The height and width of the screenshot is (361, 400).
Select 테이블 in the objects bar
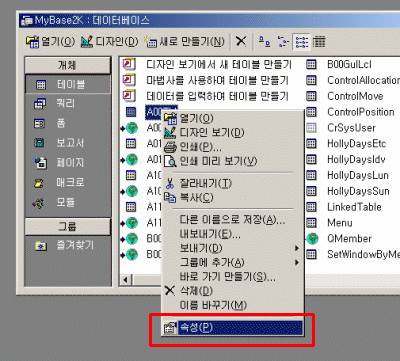(x=68, y=84)
